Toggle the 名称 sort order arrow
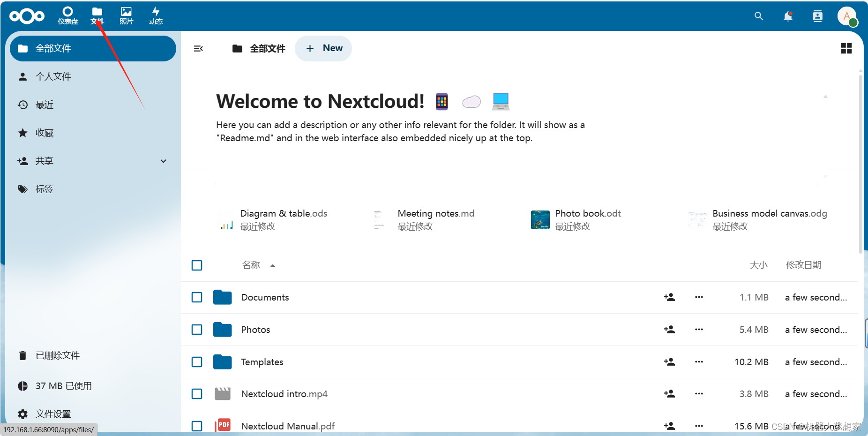The image size is (868, 436). coord(273,265)
